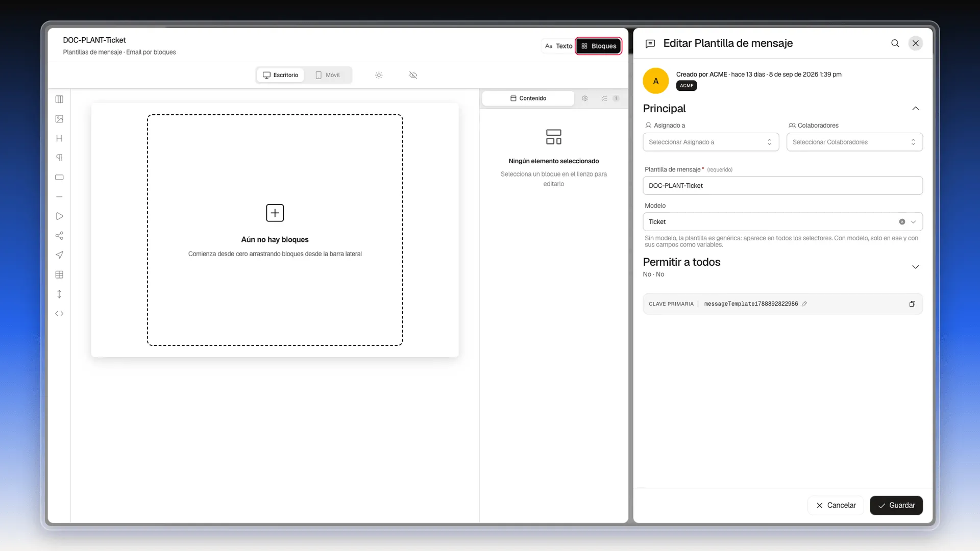Switch editor to Bloques mode
This screenshot has height=551, width=980.
(x=599, y=46)
